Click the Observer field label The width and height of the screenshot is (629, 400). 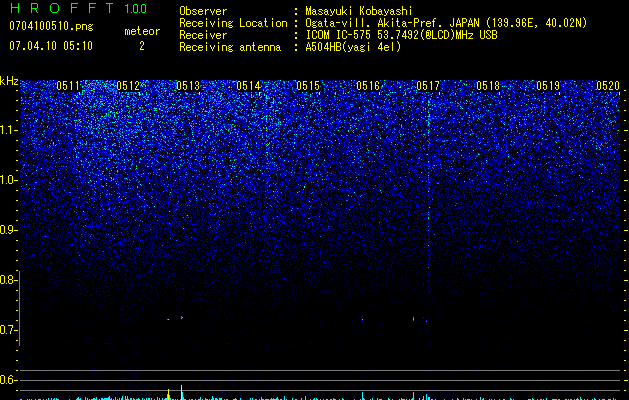tap(203, 11)
